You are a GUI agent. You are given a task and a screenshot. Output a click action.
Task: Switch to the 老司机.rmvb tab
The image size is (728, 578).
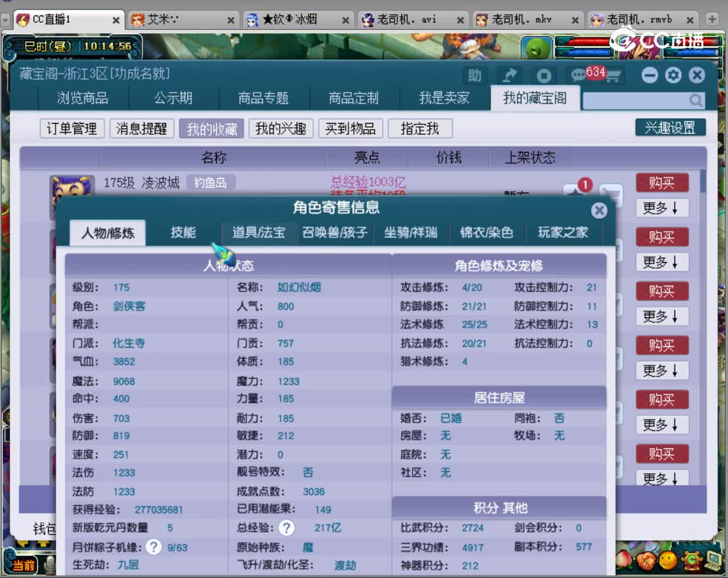point(642,20)
